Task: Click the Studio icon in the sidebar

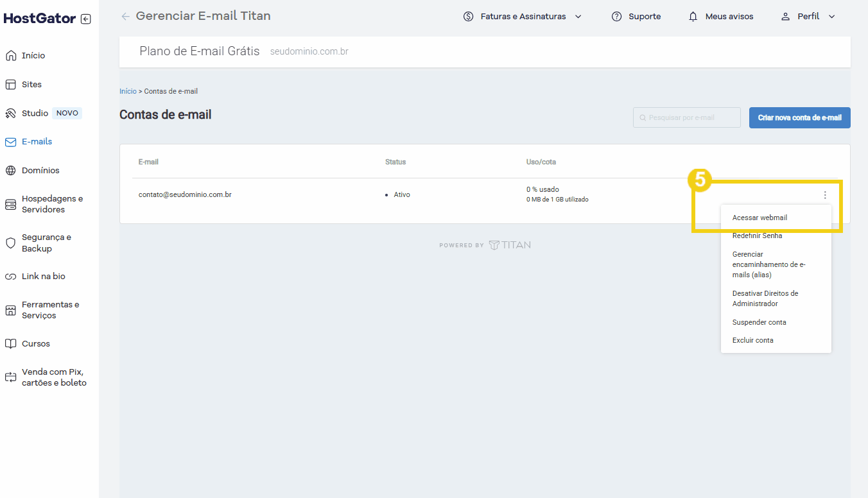Action: [10, 114]
